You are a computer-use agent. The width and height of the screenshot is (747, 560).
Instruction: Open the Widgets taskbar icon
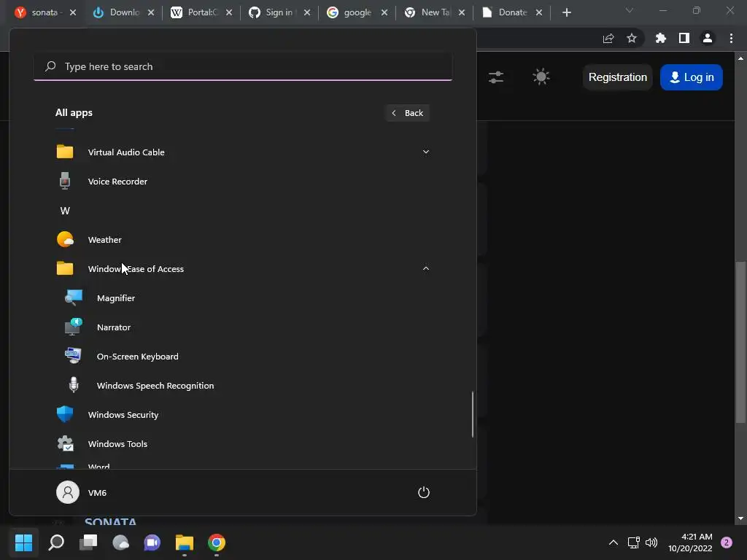tap(120, 542)
